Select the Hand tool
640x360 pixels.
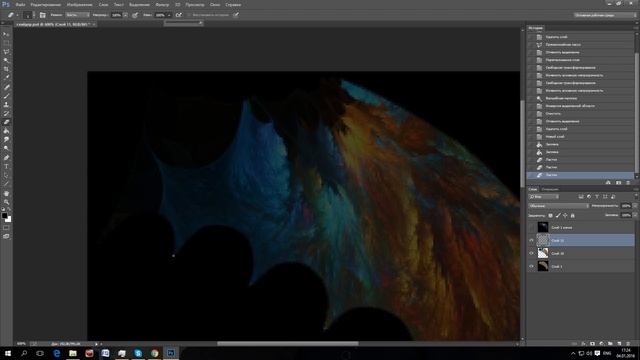6,193
